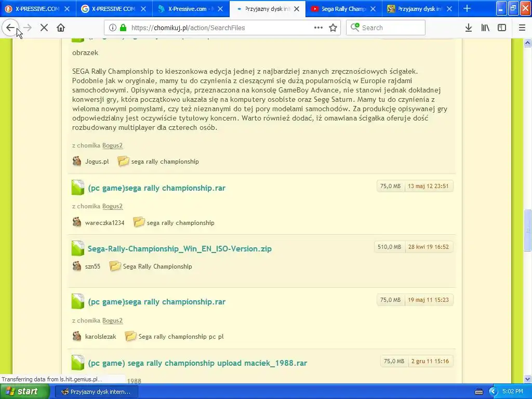Open page actions three-dots menu
Viewport: 532px width, 399px height.
[318, 28]
